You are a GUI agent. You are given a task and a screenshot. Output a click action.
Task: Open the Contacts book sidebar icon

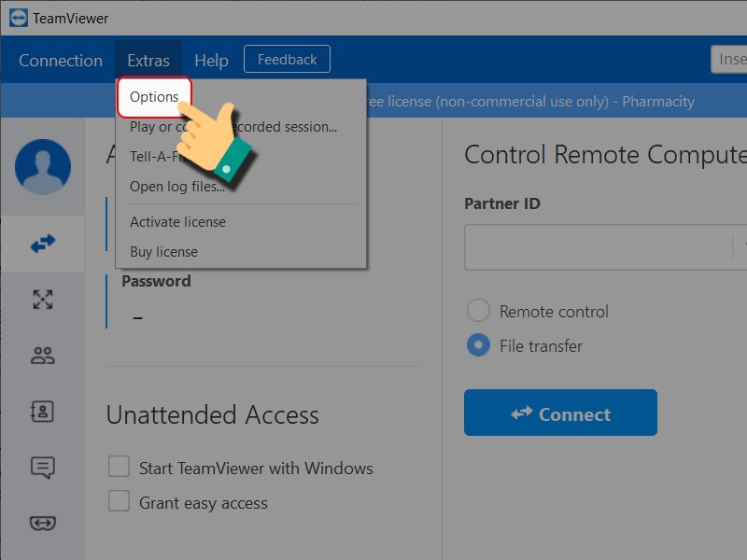[43, 412]
